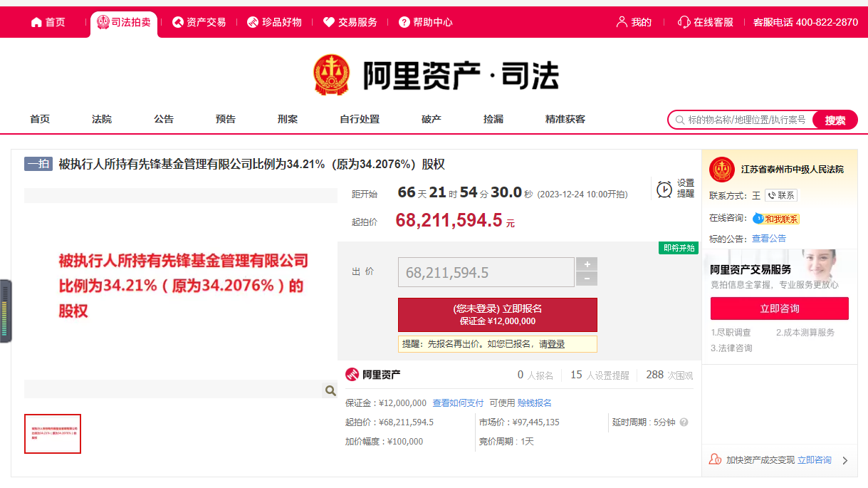The width and height of the screenshot is (868, 488).
Task: Click the 联系 phone contact button
Action: 781,195
